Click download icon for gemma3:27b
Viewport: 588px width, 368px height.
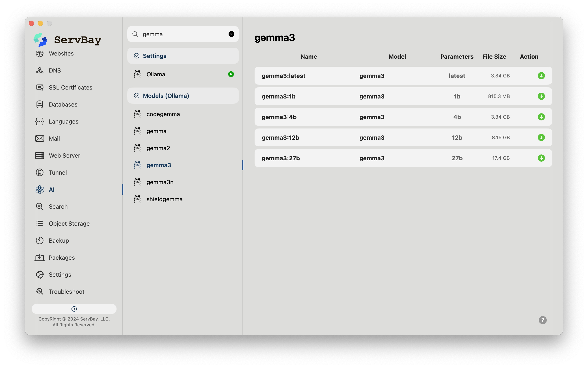(541, 158)
